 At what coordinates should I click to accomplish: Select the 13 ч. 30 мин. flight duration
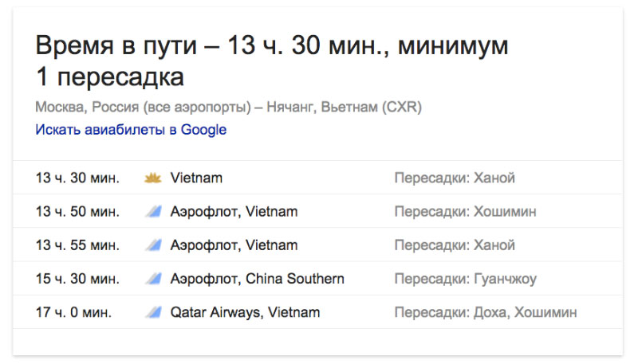coord(77,178)
